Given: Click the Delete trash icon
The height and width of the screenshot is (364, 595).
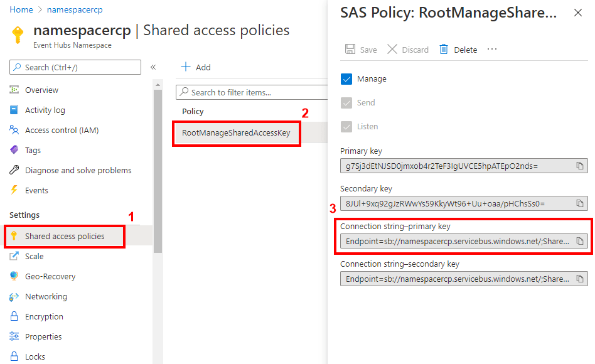Looking at the screenshot, I should click(x=444, y=50).
